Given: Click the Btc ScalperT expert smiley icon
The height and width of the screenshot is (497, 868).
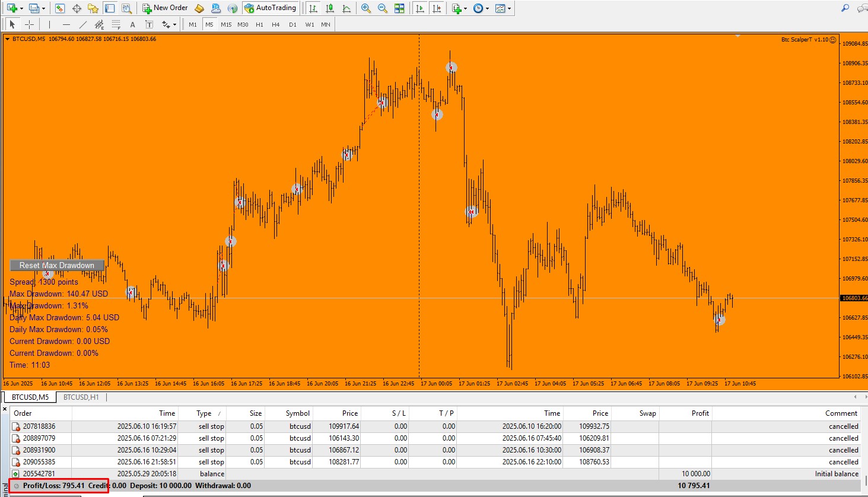Looking at the screenshot, I should (x=833, y=40).
